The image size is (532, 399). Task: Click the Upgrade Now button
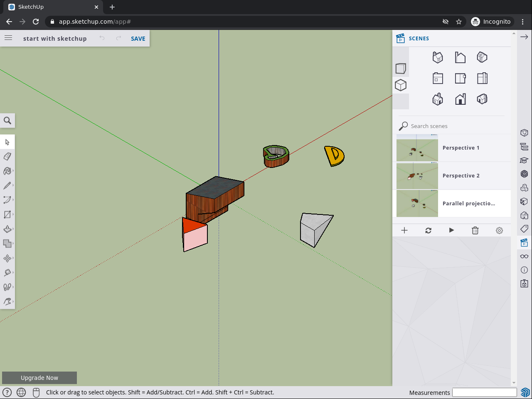(x=39, y=378)
